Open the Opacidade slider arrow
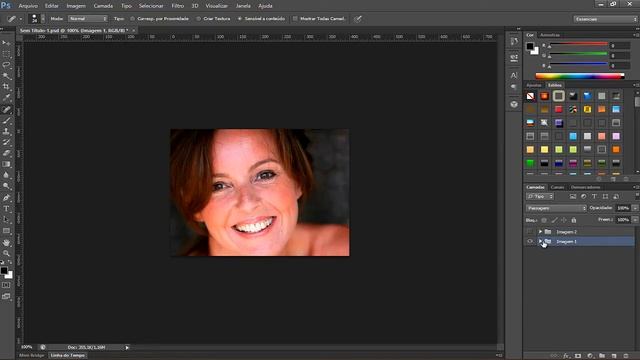 click(635, 208)
